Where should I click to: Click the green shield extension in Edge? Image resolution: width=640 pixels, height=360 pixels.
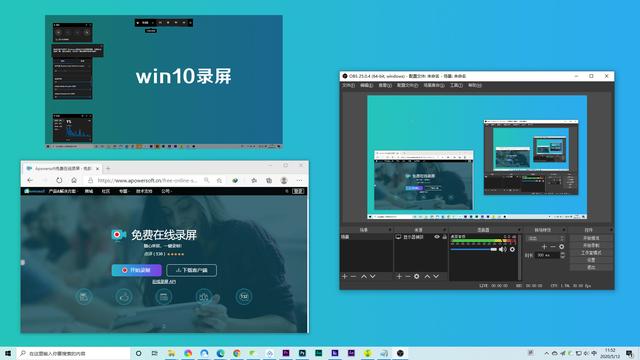tap(235, 180)
